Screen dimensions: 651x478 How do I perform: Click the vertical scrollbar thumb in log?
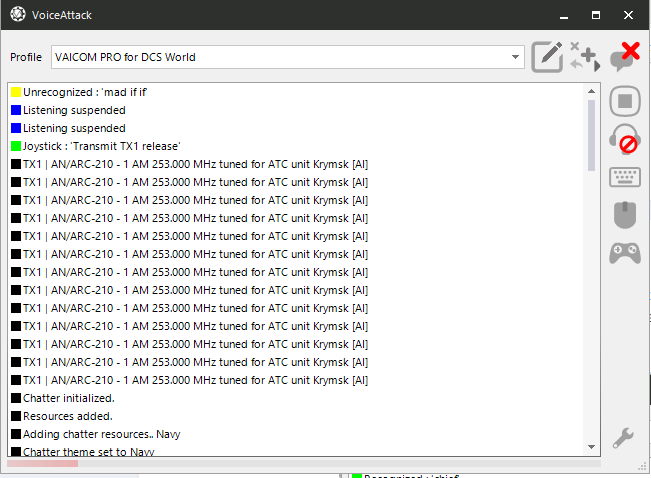tap(591, 135)
